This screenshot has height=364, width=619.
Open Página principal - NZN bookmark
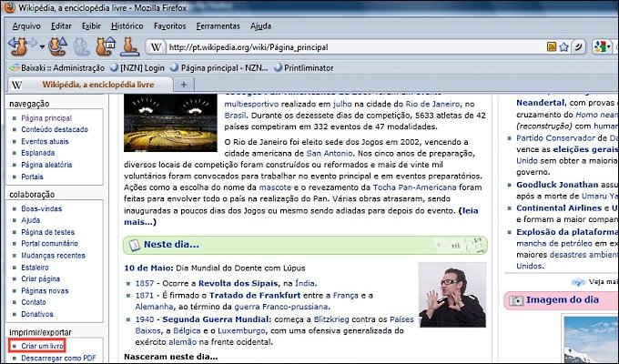point(219,68)
